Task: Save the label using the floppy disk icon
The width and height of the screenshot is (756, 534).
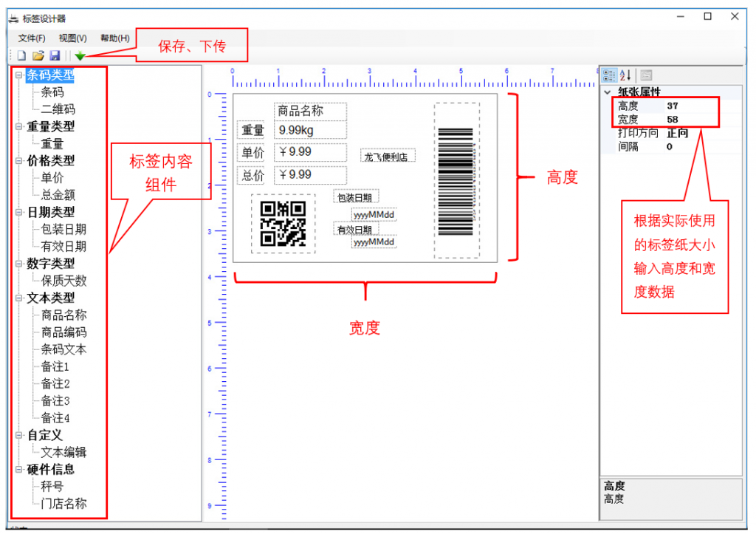Action: 55,55
